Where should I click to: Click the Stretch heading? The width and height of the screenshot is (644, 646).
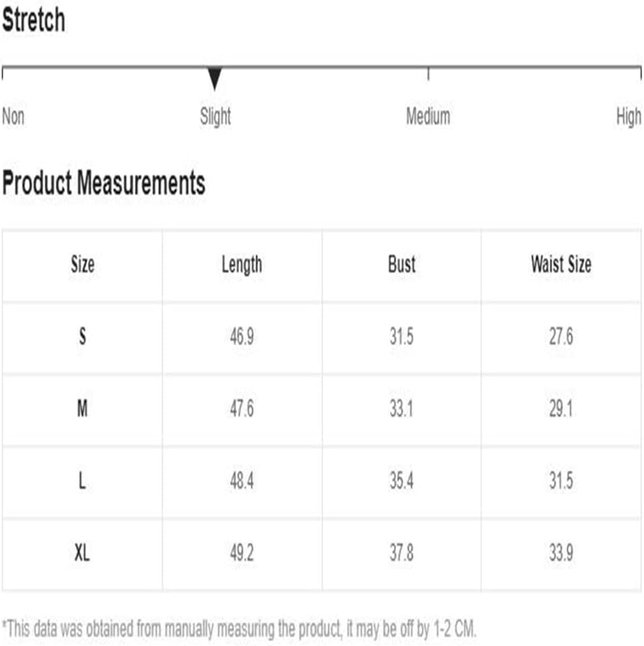34,20
